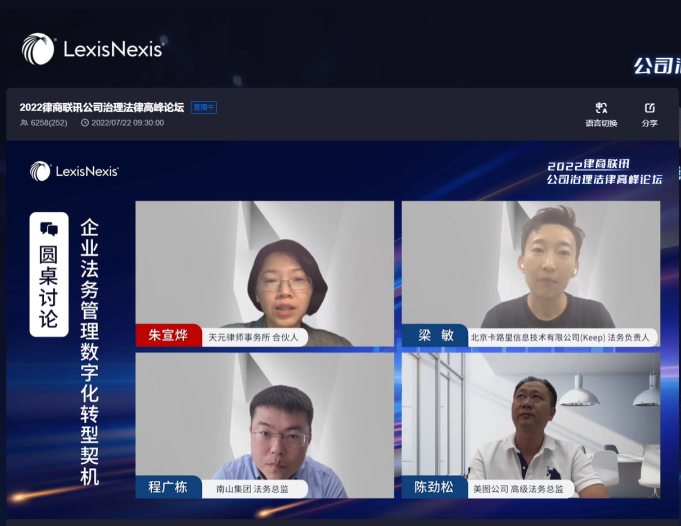Click the LexisNexis logo in page header
This screenshot has height=526, width=681.
[x=93, y=49]
